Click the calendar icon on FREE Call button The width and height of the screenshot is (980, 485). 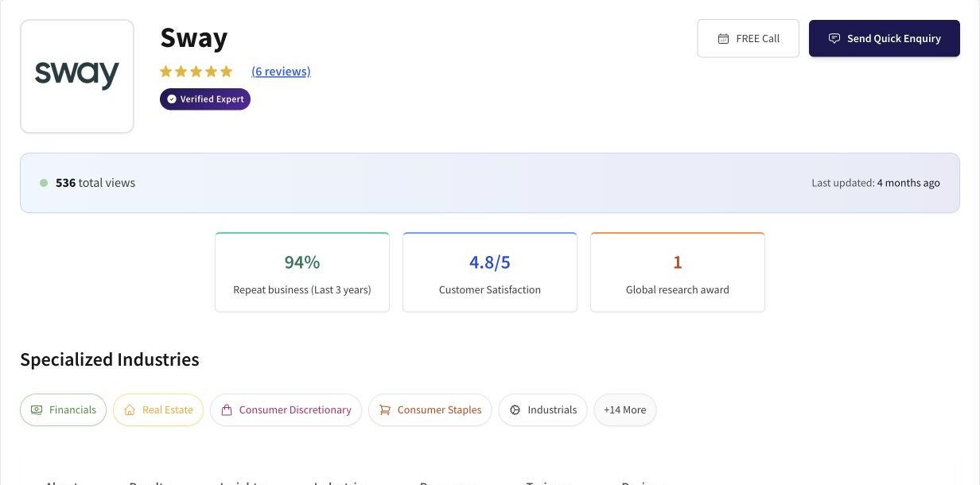click(723, 38)
